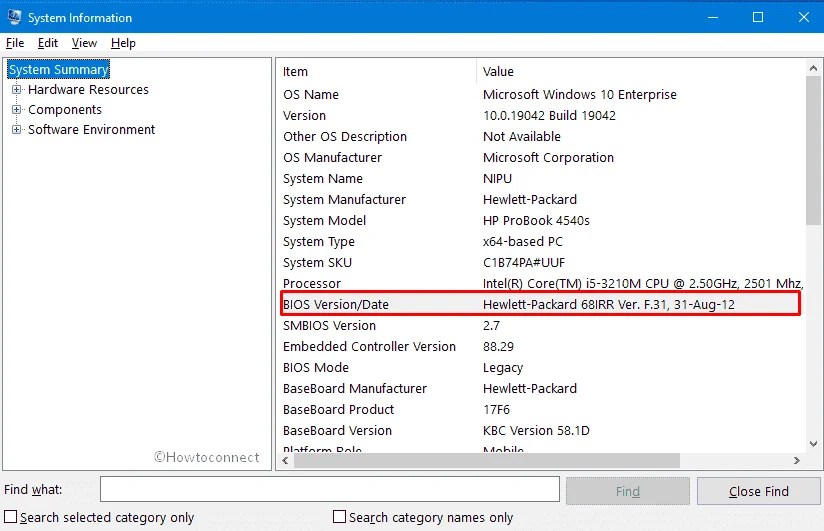
Task: Select the OS Name row
Action: coord(541,95)
